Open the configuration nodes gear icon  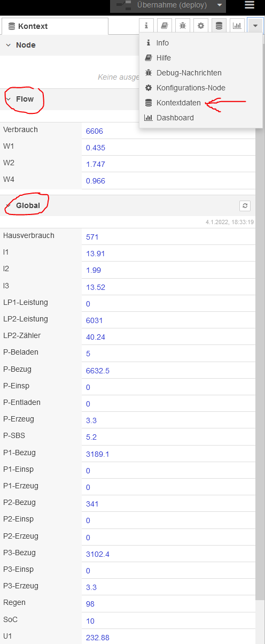pos(201,26)
